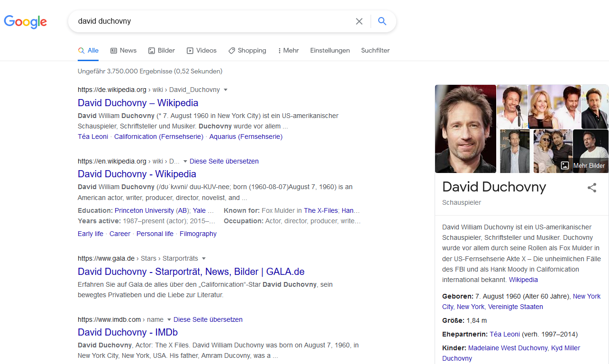Open the Wikipedia link in the knowledge panel

523,280
